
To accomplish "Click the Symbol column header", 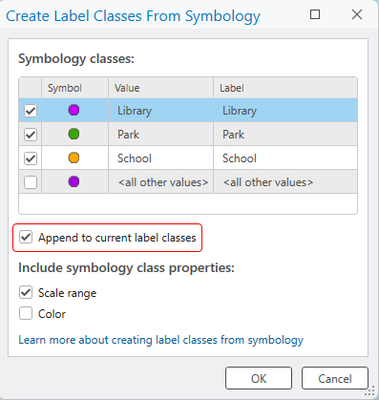I will (x=75, y=88).
